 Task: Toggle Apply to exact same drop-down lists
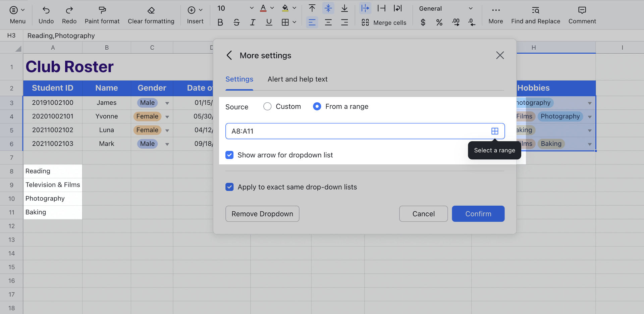229,187
